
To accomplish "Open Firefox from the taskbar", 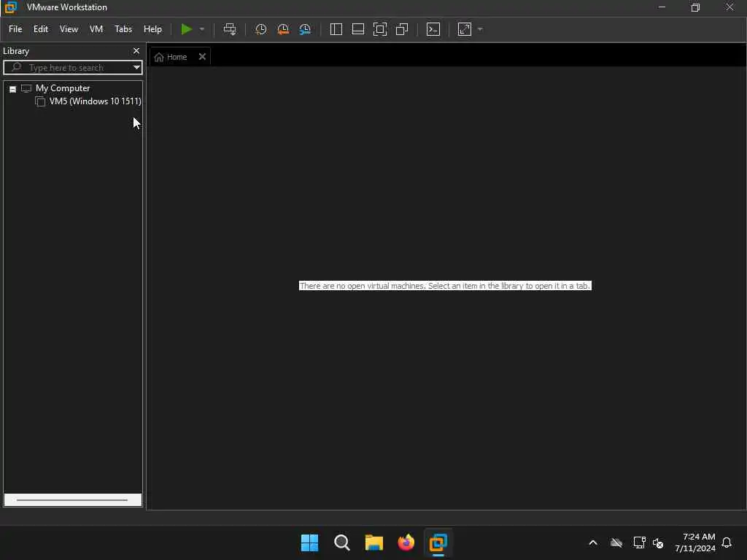I will point(406,542).
